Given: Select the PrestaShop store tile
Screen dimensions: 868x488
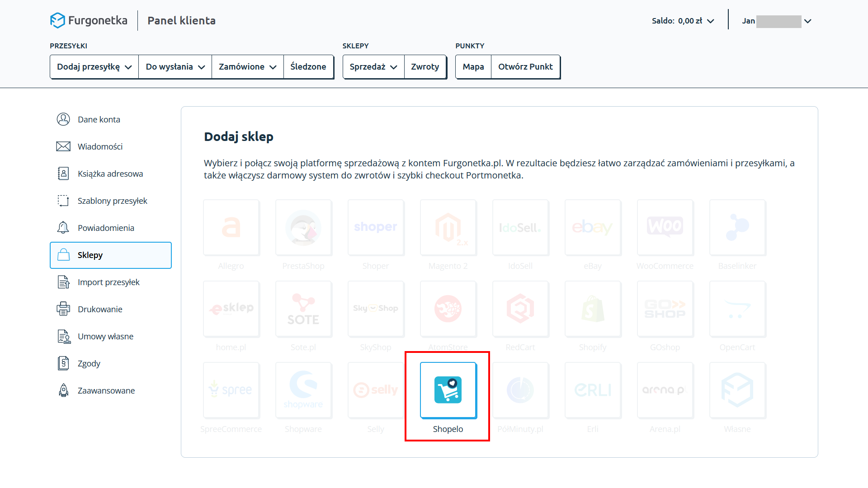Looking at the screenshot, I should pyautogui.click(x=303, y=227).
